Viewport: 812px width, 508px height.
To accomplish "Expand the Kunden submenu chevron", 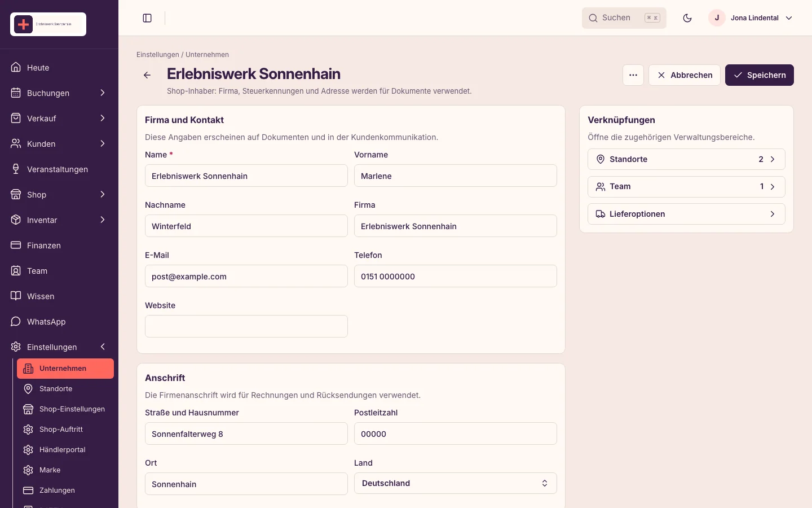I will pos(103,143).
